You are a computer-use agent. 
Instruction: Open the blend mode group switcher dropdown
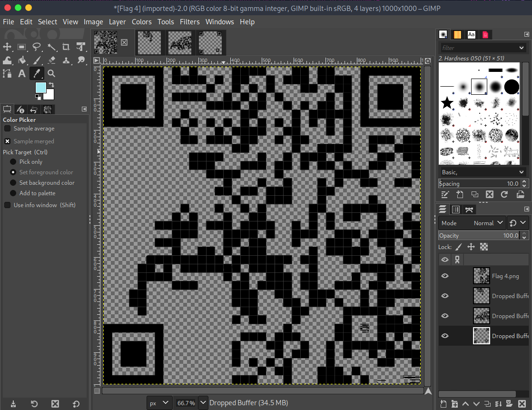coord(518,223)
